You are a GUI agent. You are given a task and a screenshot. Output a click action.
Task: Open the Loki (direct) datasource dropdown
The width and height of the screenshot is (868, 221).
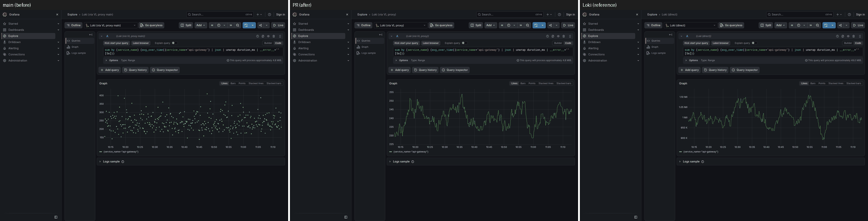pos(691,25)
